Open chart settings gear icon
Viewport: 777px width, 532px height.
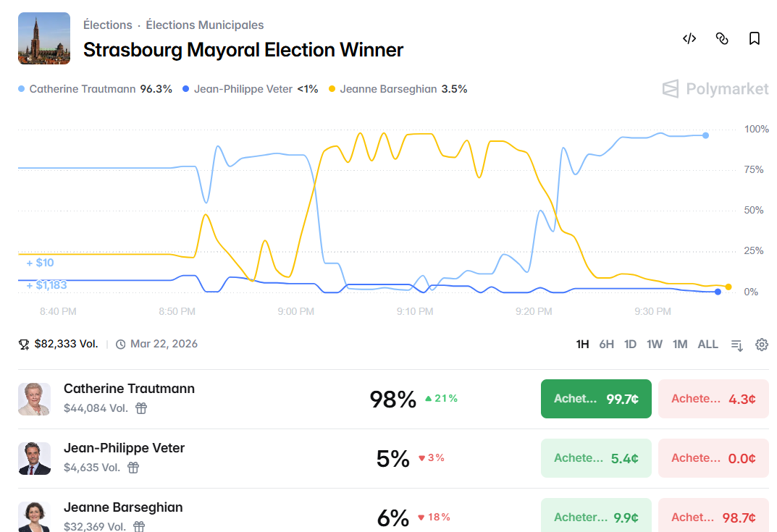[762, 345]
